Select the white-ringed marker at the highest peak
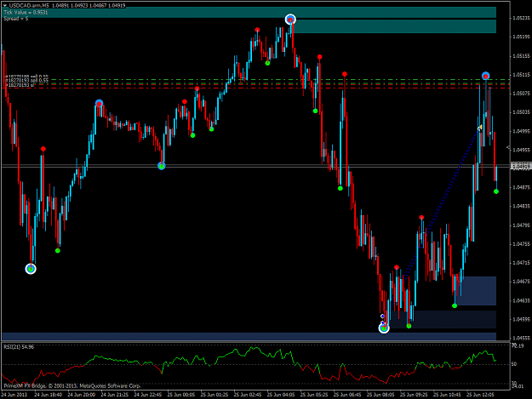532x399 pixels. 290,20
